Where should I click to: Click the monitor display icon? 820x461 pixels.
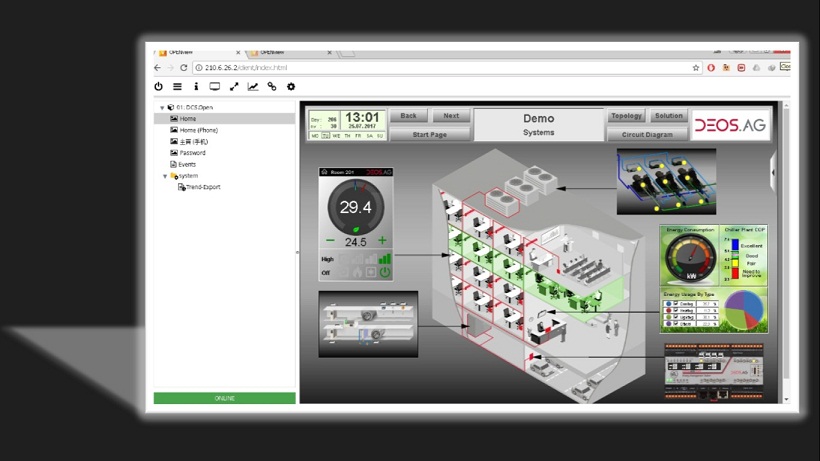pyautogui.click(x=215, y=87)
